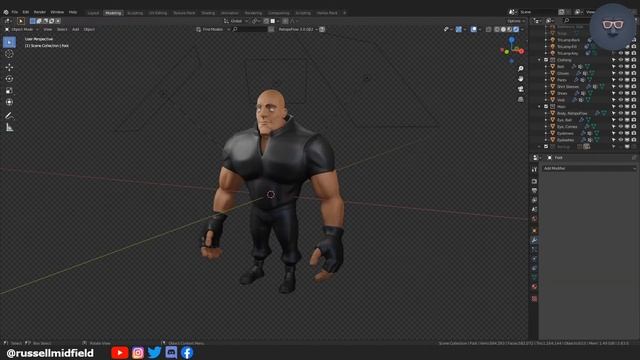
Task: Select the Scale tool
Action: click(x=9, y=91)
